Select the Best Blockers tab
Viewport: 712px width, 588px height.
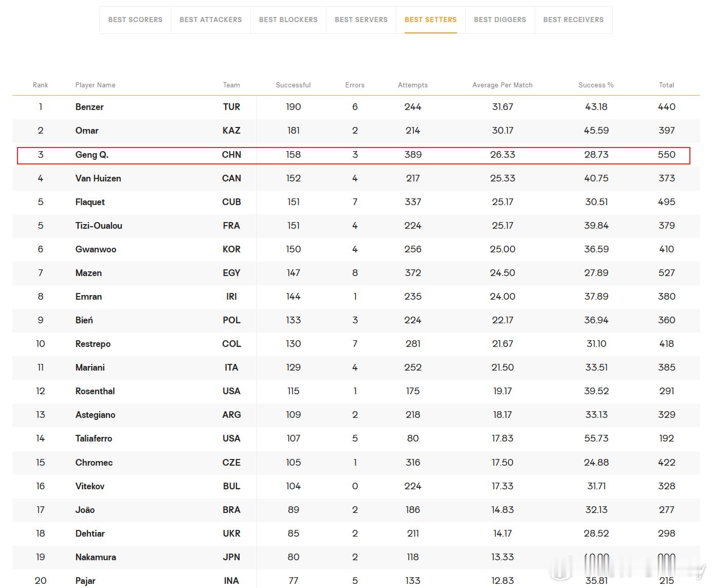pyautogui.click(x=288, y=20)
